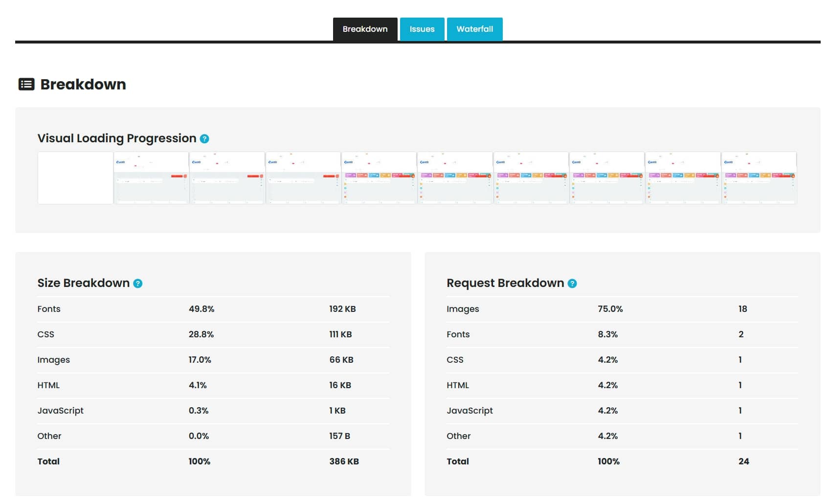View the third loading progression thumbnail
Screen dimensions: 829x504
[227, 178]
